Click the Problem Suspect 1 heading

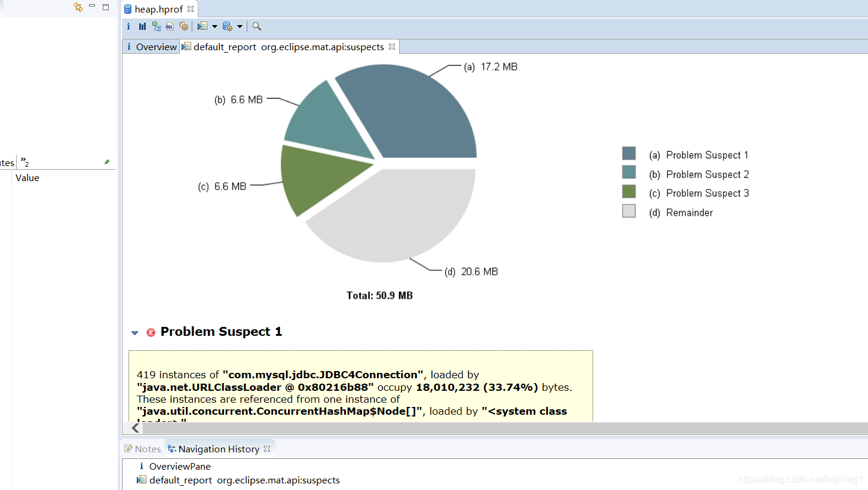click(x=221, y=332)
